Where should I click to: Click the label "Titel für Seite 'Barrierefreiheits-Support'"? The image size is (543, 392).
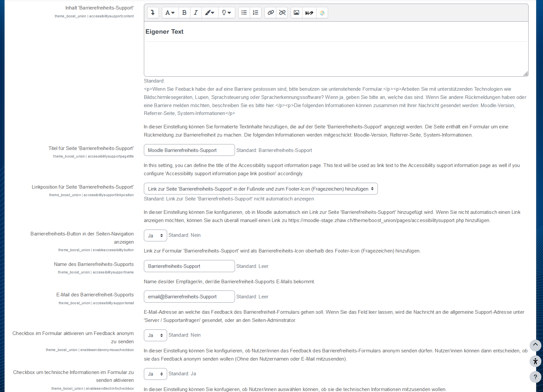pyautogui.click(x=91, y=148)
